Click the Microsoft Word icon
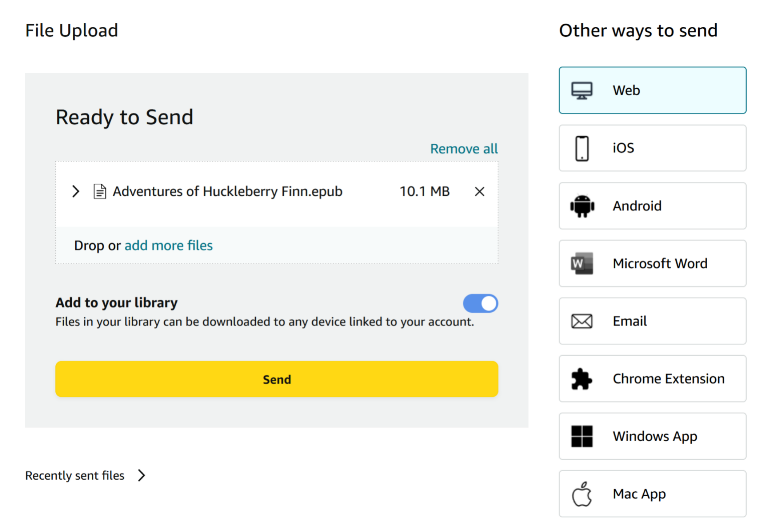The width and height of the screenshot is (775, 532). 582,263
